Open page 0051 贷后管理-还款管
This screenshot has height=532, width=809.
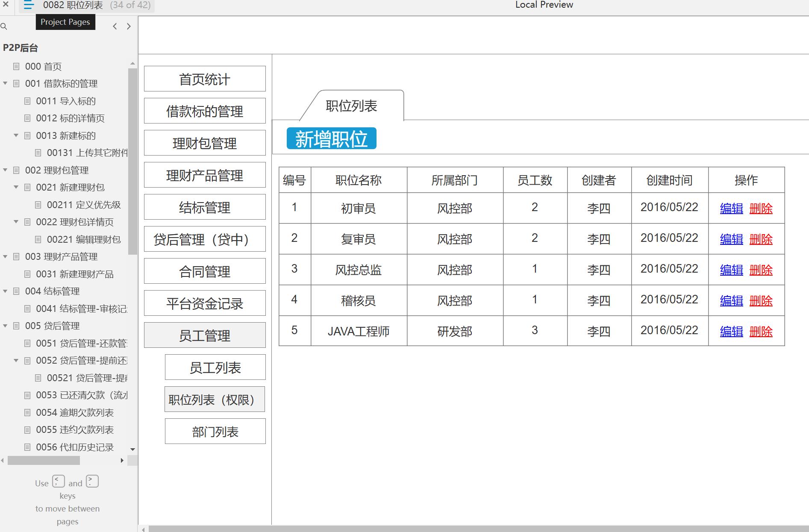coord(82,343)
